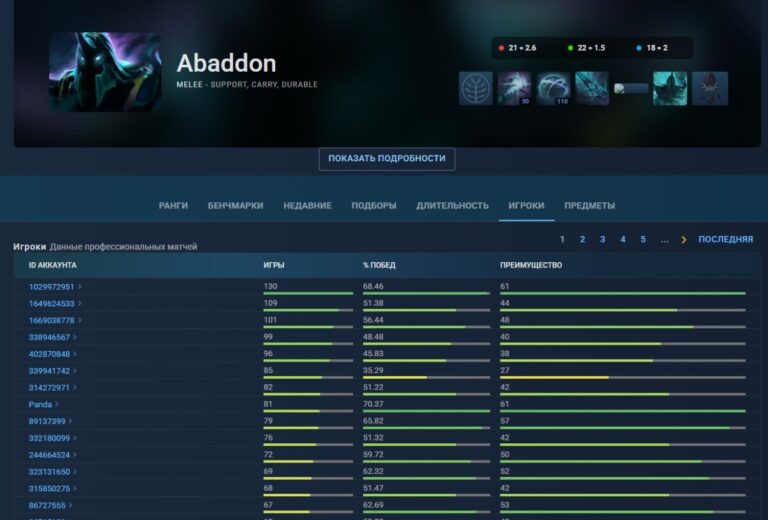Select the ИГРОКИ tab
The image size is (768, 520).
[x=527, y=206]
